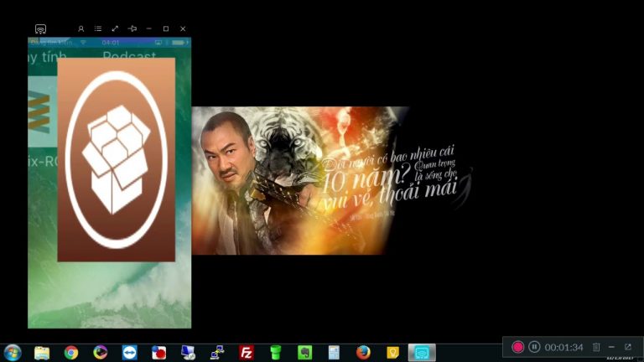Click the 00:01:34 recording timer
This screenshot has height=362, width=644.
coord(563,348)
